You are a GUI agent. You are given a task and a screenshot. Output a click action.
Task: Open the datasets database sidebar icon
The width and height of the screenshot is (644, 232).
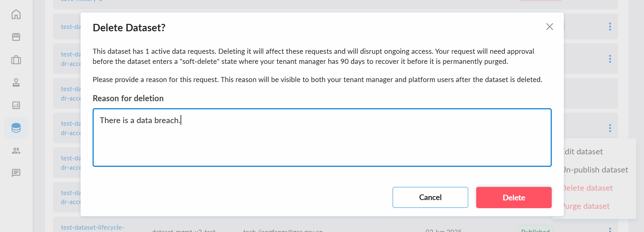[16, 128]
